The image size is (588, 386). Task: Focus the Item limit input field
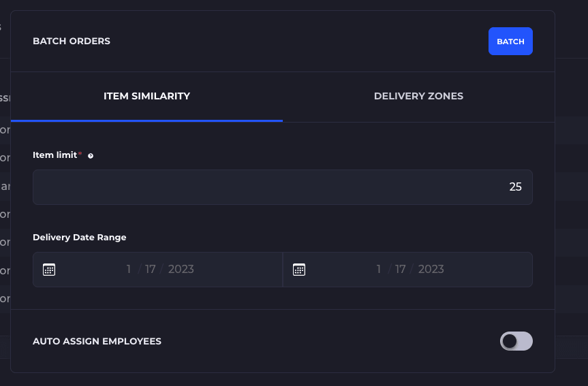pos(283,187)
